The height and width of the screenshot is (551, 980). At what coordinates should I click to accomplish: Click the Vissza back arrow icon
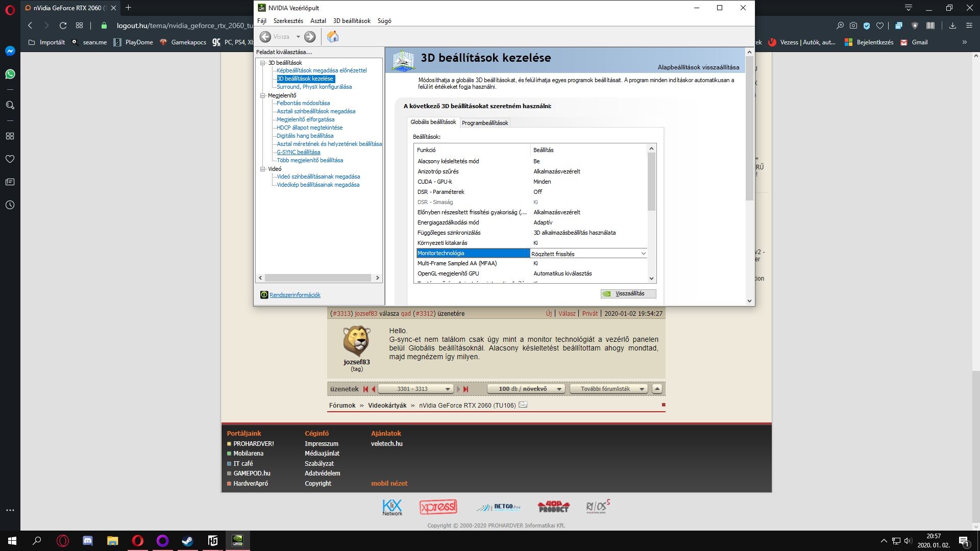(265, 37)
